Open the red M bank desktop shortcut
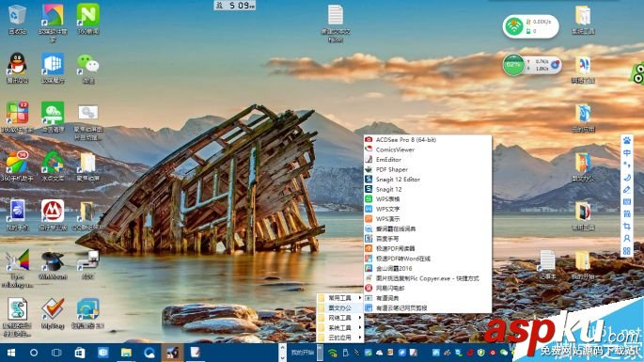 click(53, 215)
